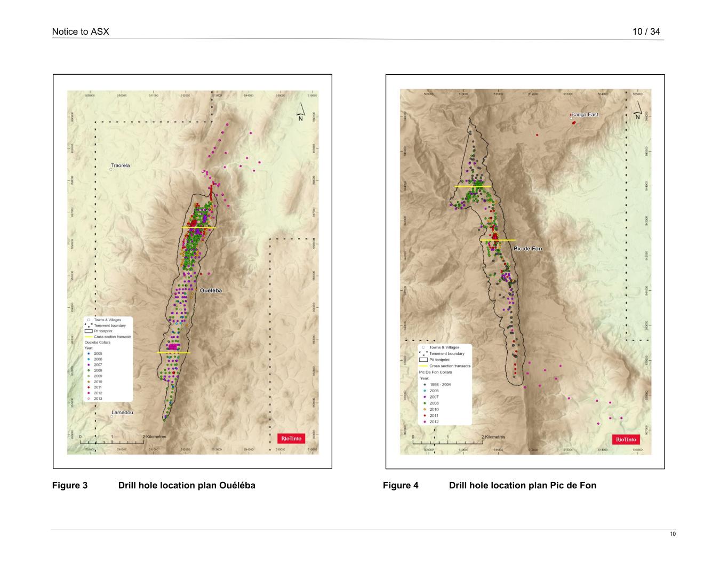Click the Pic de Fon map scale bar
Viewport: 728px width, 563px height.
coord(447,442)
